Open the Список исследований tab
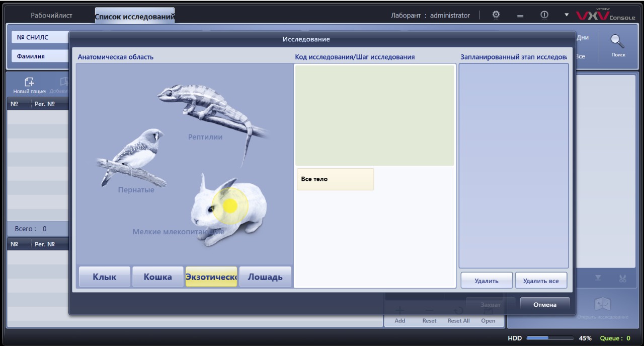This screenshot has height=346, width=644. (134, 17)
